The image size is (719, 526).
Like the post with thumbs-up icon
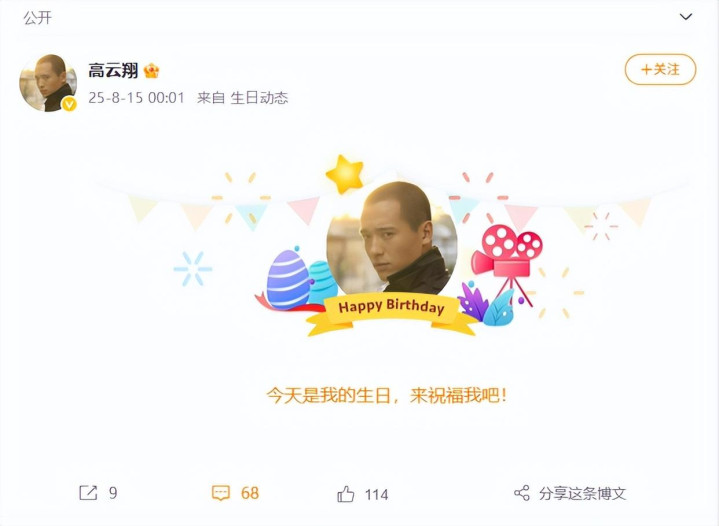tap(346, 494)
